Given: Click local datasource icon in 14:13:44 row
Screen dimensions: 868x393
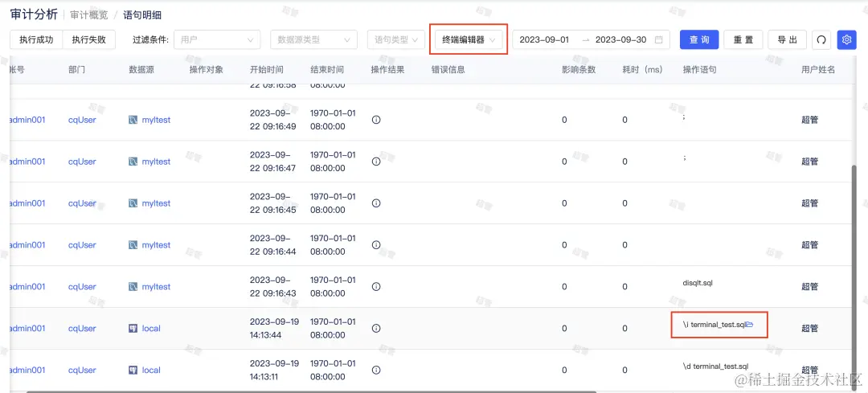Looking at the screenshot, I should point(133,328).
